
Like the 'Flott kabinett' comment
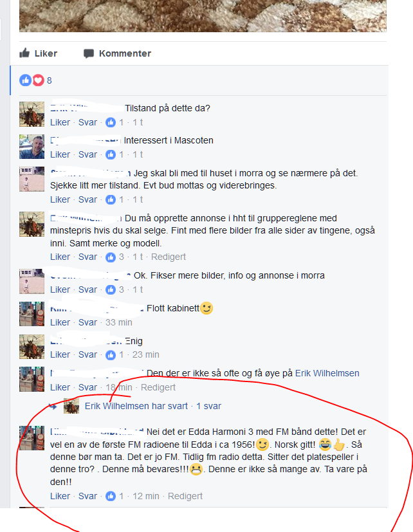click(x=60, y=322)
